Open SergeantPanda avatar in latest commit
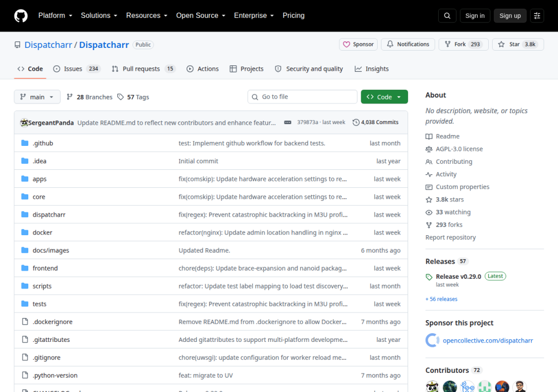 pyautogui.click(x=24, y=122)
